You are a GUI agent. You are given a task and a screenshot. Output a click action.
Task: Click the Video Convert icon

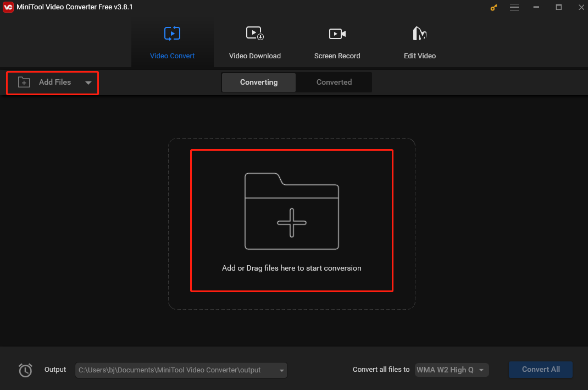point(172,34)
